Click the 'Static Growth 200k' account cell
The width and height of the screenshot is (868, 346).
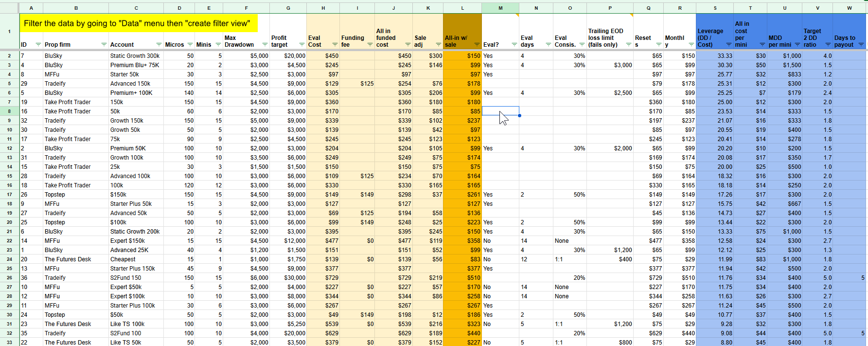tap(136, 231)
